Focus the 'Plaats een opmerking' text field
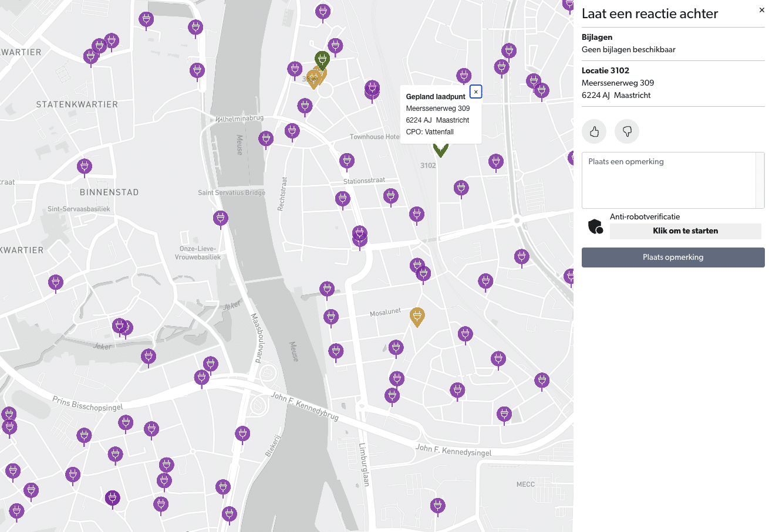The width and height of the screenshot is (769, 532). tap(668, 179)
